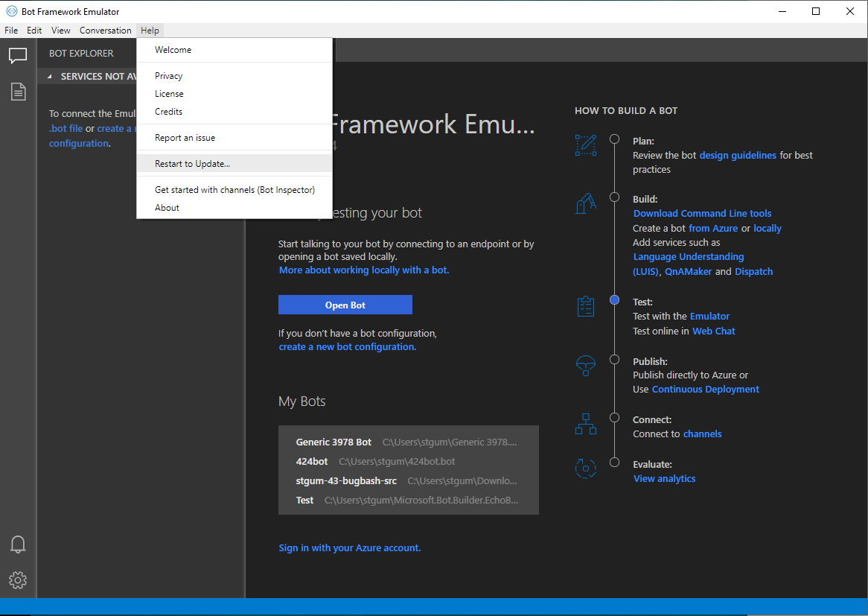Open Emulator settings with the gear icon
Image resolution: width=868 pixels, height=616 pixels.
(x=17, y=580)
